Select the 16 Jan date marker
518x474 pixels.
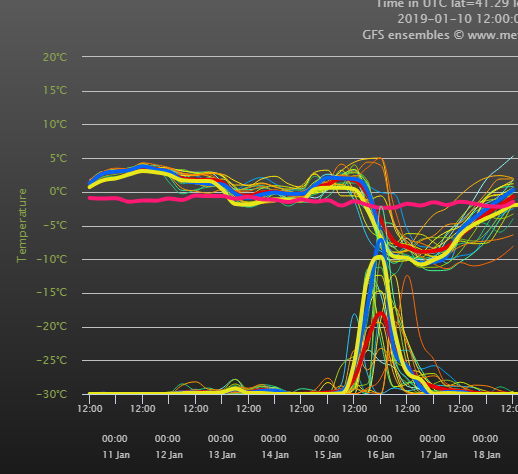(x=381, y=455)
